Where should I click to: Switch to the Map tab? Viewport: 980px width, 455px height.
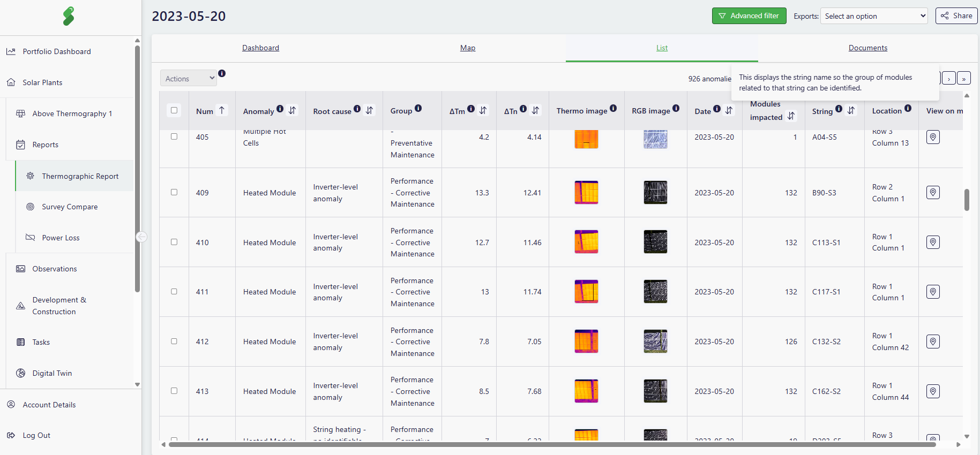tap(468, 48)
